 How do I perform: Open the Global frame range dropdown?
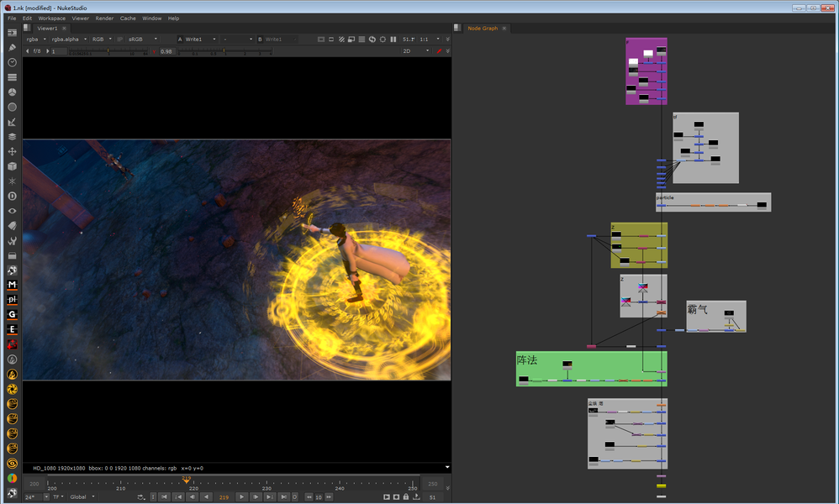pyautogui.click(x=82, y=497)
